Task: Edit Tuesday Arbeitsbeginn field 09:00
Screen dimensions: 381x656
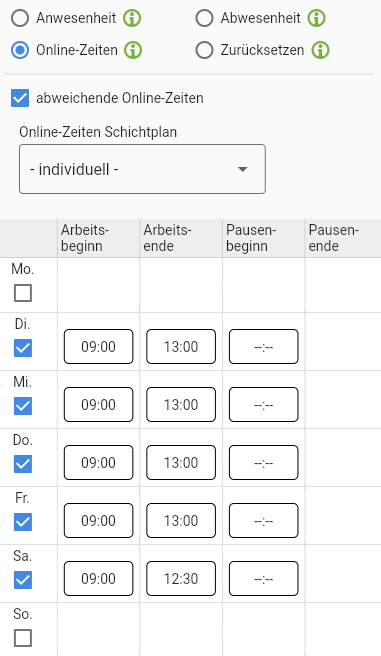Action: [x=98, y=346]
